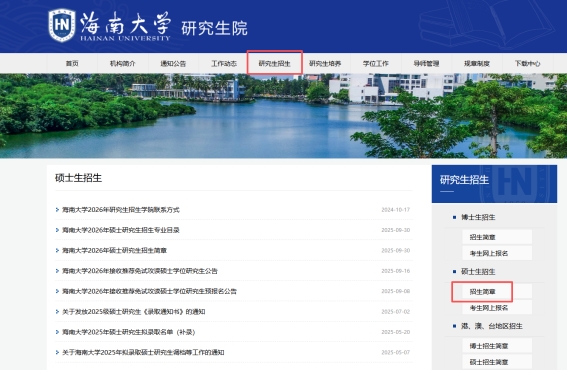Image resolution: width=567 pixels, height=371 pixels.
Task: Click the date 2025-05-07 in the list
Action: point(396,353)
